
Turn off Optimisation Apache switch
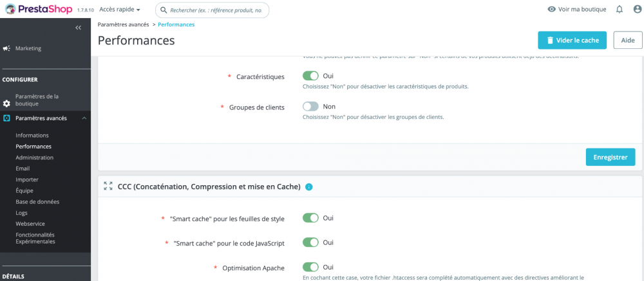coord(310,267)
